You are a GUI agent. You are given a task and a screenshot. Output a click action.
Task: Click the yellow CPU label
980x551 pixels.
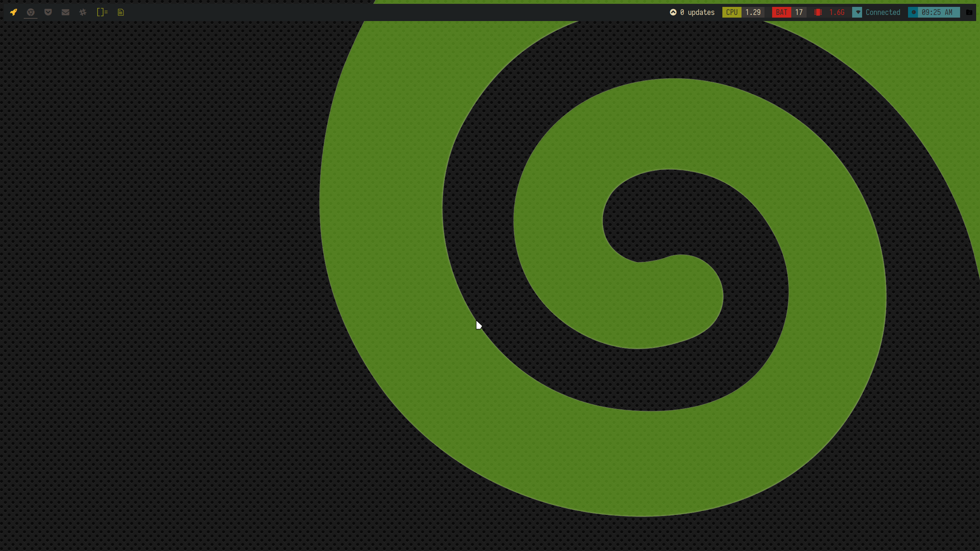tap(732, 12)
